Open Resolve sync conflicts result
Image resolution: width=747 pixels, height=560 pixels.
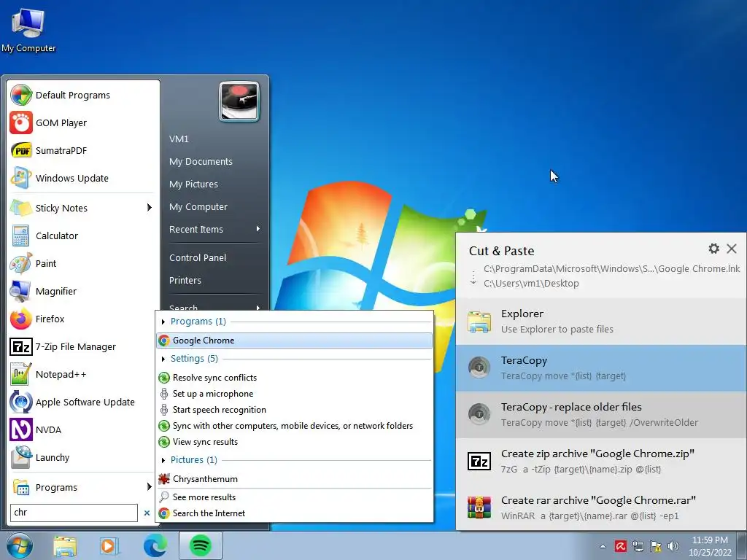295,378
